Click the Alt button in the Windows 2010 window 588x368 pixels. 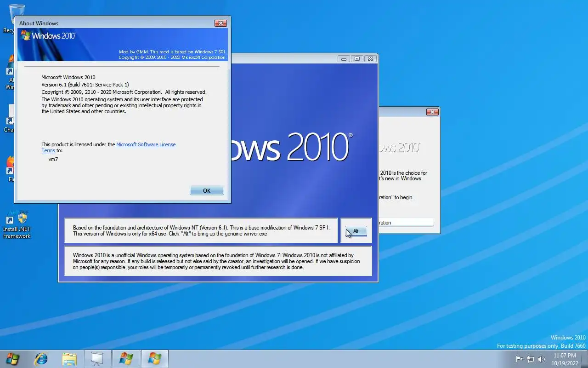pos(356,231)
